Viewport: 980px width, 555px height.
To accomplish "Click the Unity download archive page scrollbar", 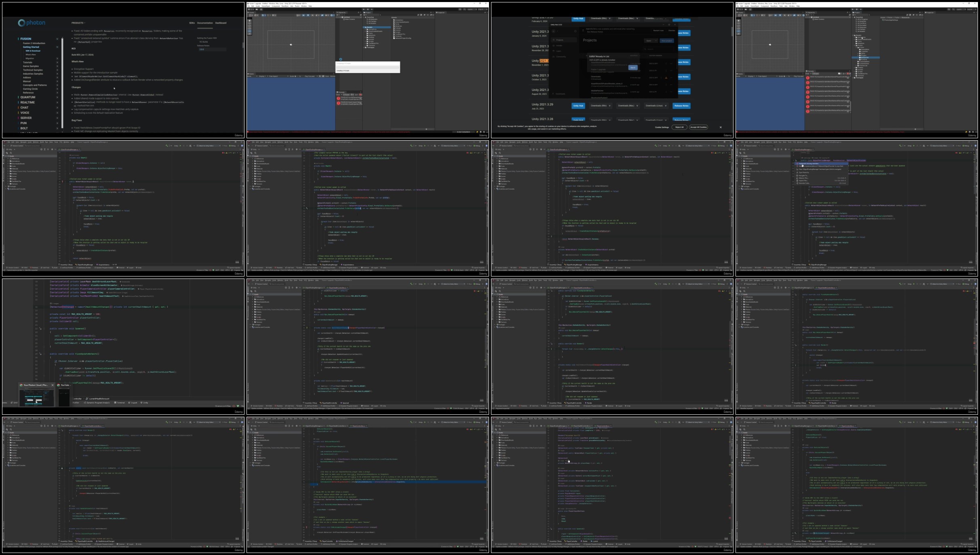I will pos(732,32).
